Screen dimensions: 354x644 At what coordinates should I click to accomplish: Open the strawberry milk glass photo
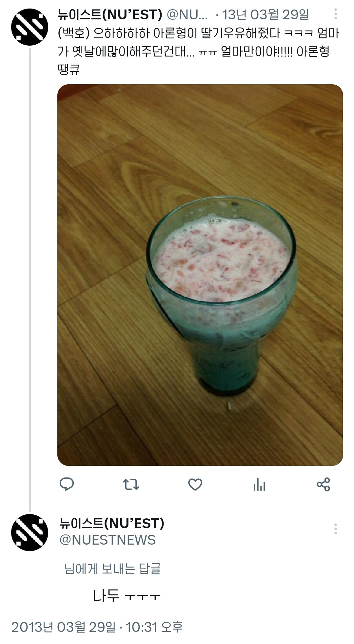(200, 275)
